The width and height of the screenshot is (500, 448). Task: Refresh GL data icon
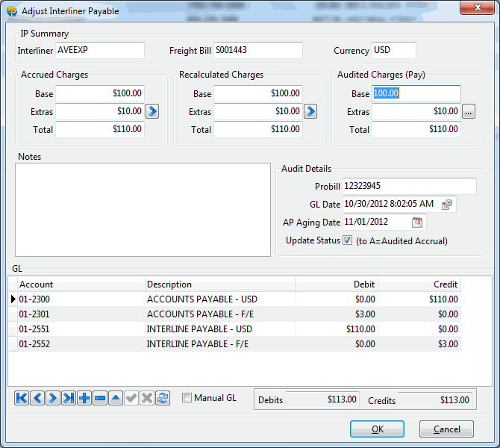coord(163,398)
